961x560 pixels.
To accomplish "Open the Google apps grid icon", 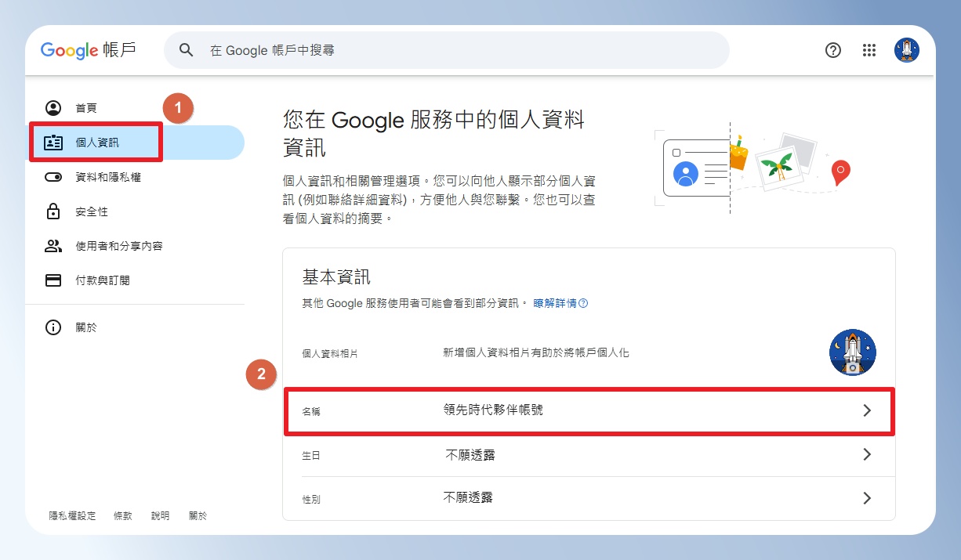I will pyautogui.click(x=869, y=50).
